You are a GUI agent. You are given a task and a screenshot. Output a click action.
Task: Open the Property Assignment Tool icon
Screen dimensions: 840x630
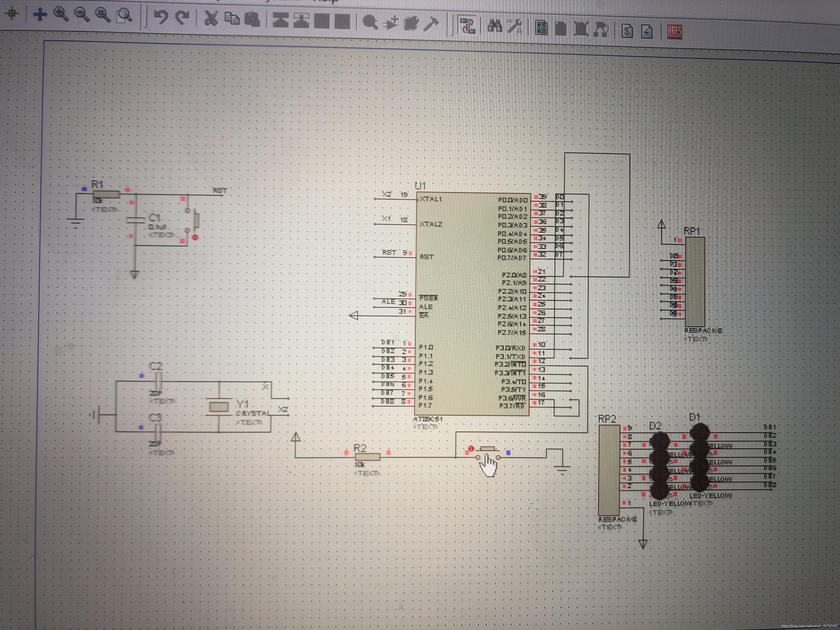tap(515, 27)
